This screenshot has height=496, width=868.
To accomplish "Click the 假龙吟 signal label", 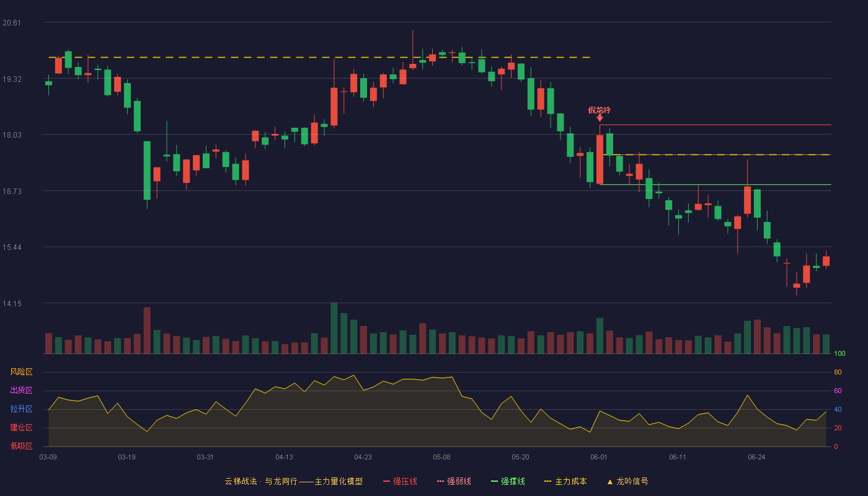I will (600, 110).
